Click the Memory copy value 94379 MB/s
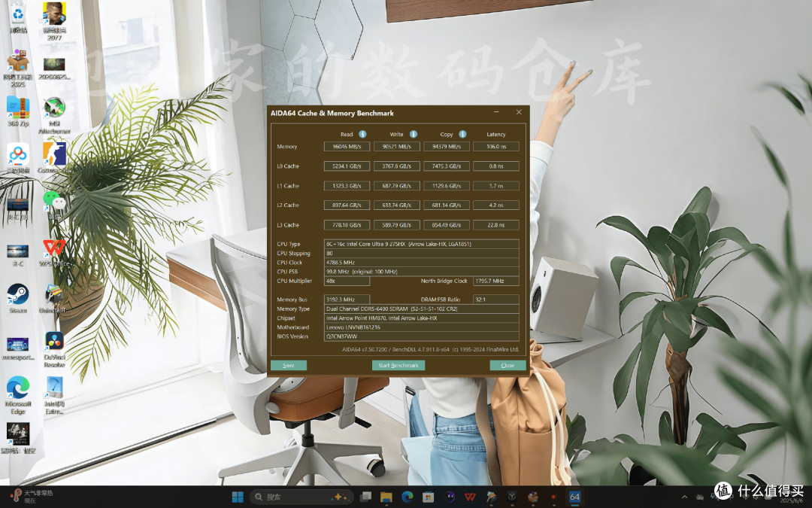 coord(447,147)
